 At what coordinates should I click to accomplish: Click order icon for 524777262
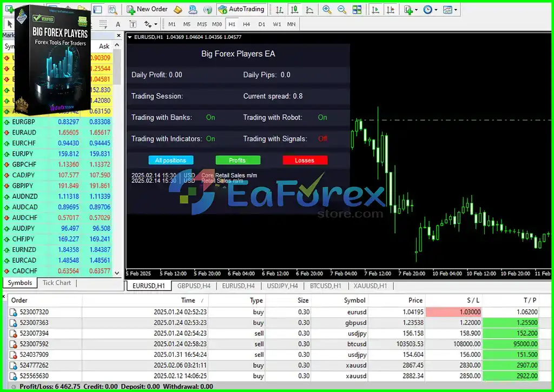(x=14, y=366)
